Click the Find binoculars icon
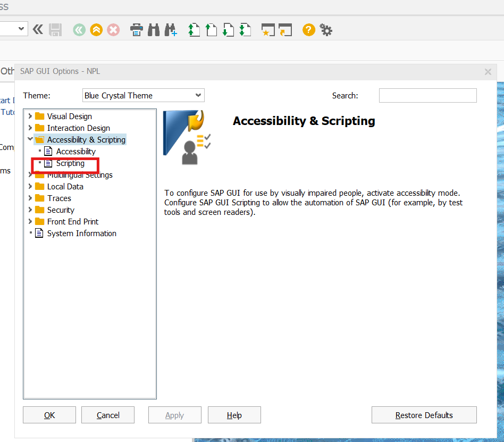Image resolution: width=504 pixels, height=442 pixels. [154, 30]
